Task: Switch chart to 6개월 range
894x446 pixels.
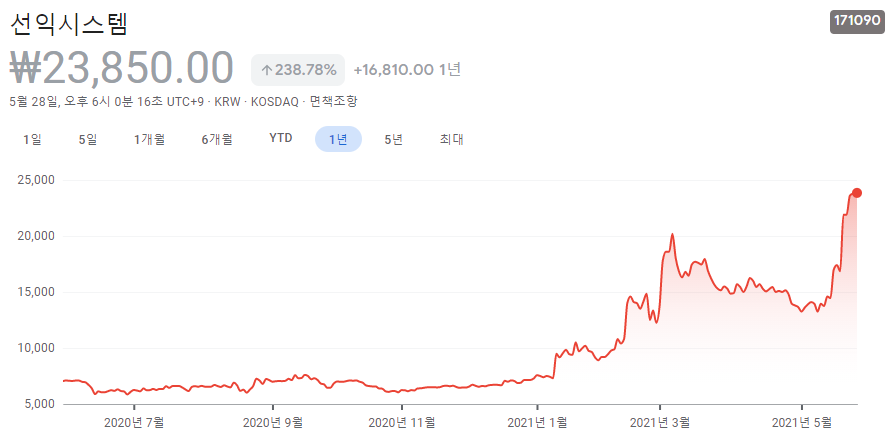Action: [217, 139]
